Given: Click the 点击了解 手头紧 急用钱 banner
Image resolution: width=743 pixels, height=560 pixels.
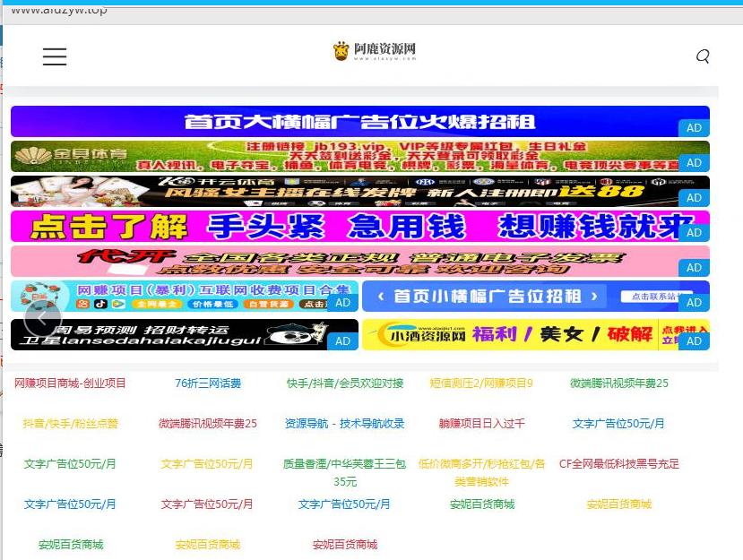Looking at the screenshot, I should pyautogui.click(x=360, y=227).
